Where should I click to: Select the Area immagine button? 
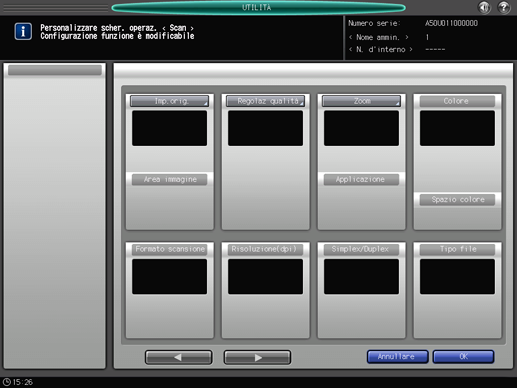point(170,179)
